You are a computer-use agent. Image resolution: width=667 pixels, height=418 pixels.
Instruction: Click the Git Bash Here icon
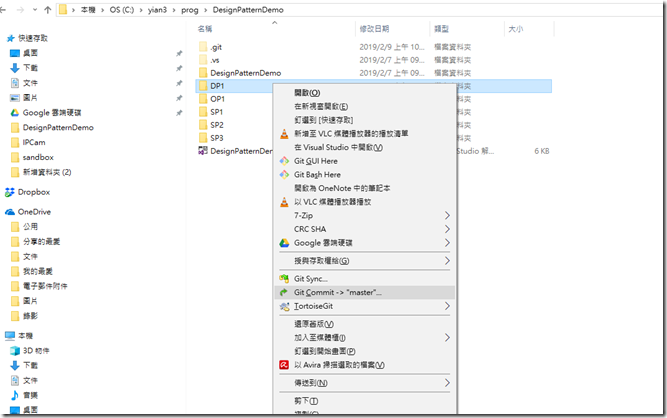pyautogui.click(x=284, y=175)
